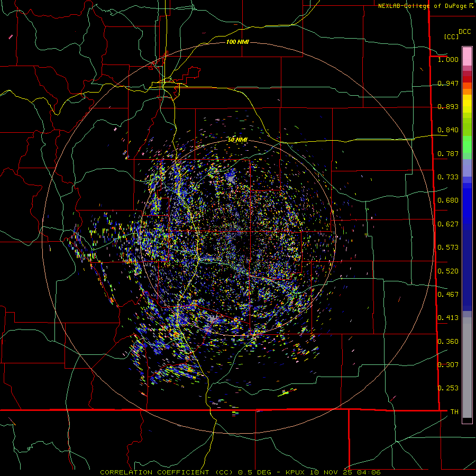This screenshot has height=476, width=476.
Task: Click the DCC label above the color bar
Action: 464,32
